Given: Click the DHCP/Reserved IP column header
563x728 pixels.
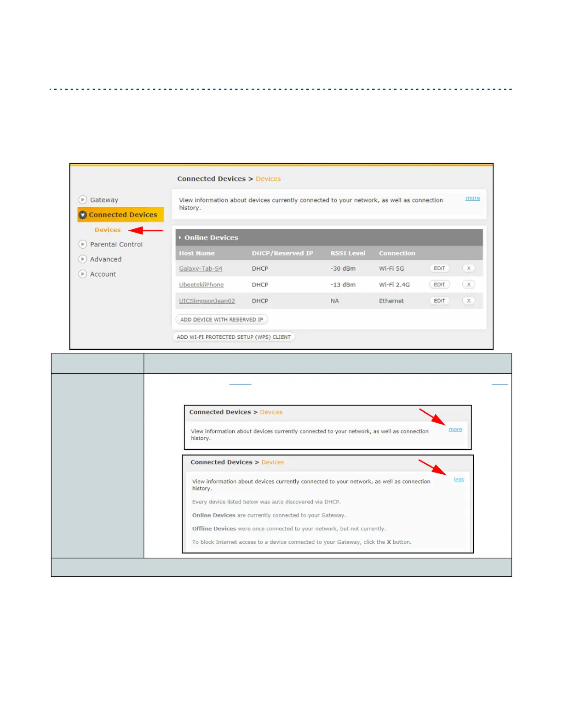Looking at the screenshot, I should click(x=282, y=253).
